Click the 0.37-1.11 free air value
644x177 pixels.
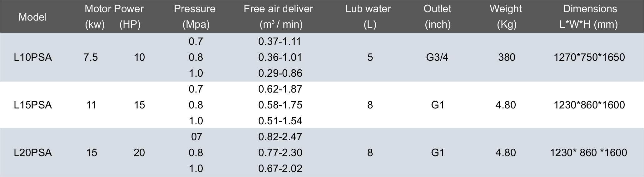[280, 41]
